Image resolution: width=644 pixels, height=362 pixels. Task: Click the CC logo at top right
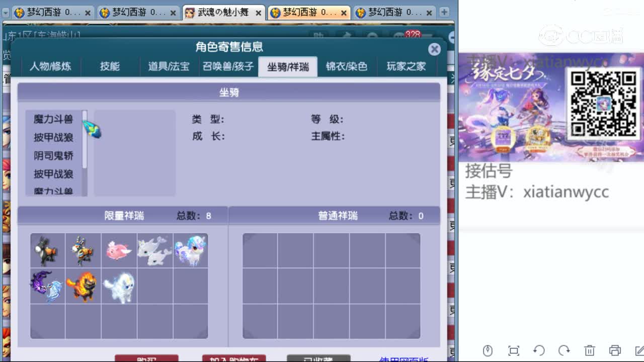tap(581, 35)
